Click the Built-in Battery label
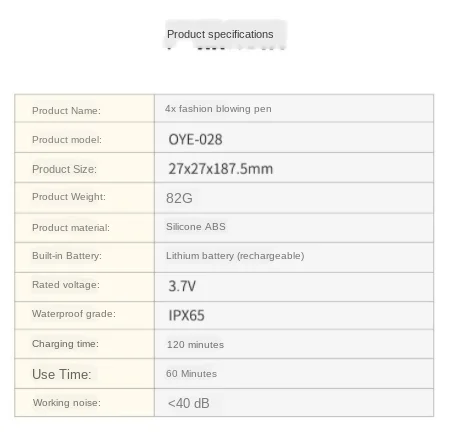This screenshot has height=438, width=451. 67,256
